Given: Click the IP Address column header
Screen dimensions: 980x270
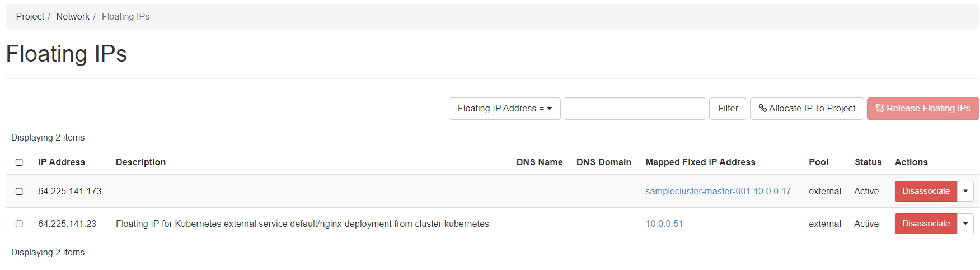Looking at the screenshot, I should click(x=62, y=162).
